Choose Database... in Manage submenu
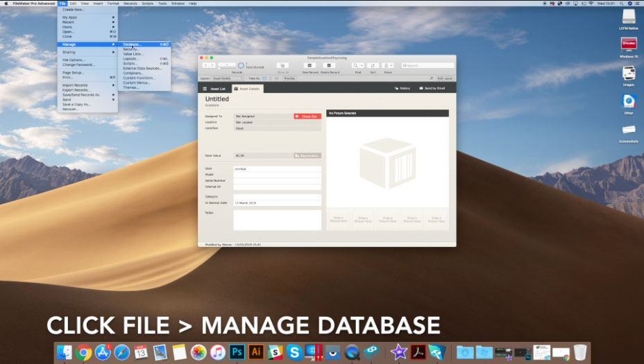This screenshot has height=364, width=644. 144,44
